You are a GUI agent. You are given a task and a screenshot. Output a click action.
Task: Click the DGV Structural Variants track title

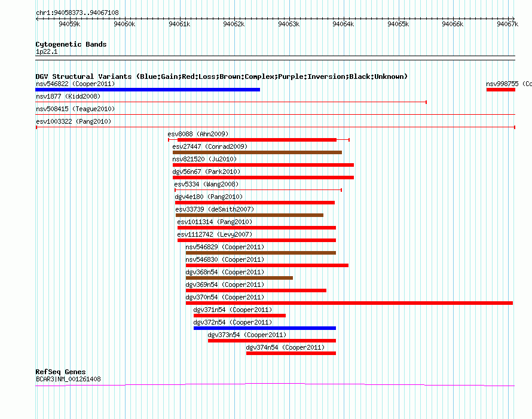[x=222, y=77]
